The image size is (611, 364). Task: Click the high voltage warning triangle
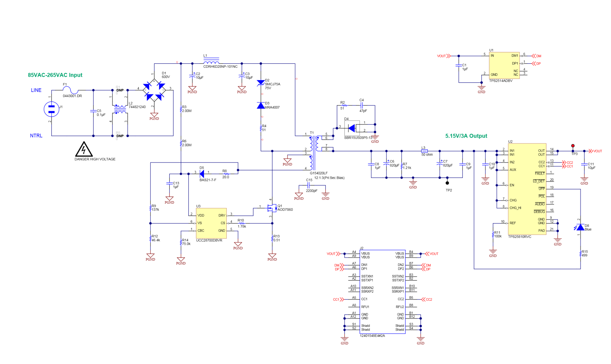(84, 150)
